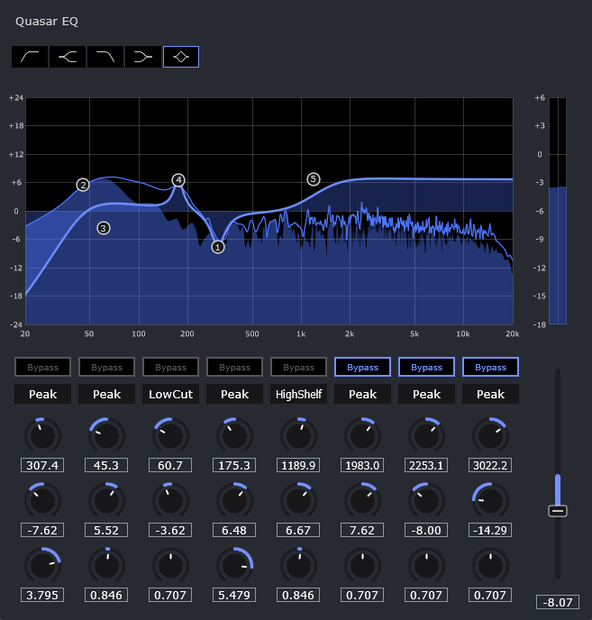Toggle Bypass for the LowCut band
The image size is (592, 620).
point(170,367)
